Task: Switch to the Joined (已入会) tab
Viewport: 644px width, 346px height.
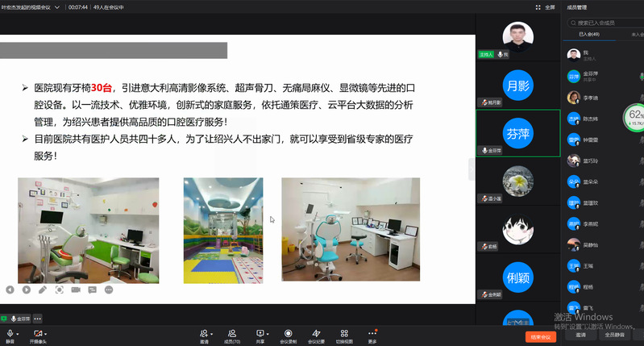Action: click(589, 35)
